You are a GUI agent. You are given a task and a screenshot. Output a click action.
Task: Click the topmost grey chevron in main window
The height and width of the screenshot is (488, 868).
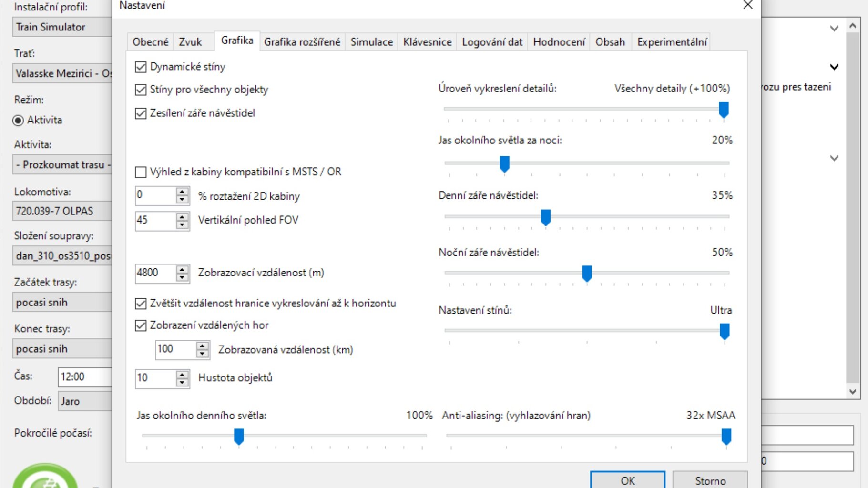coord(834,28)
